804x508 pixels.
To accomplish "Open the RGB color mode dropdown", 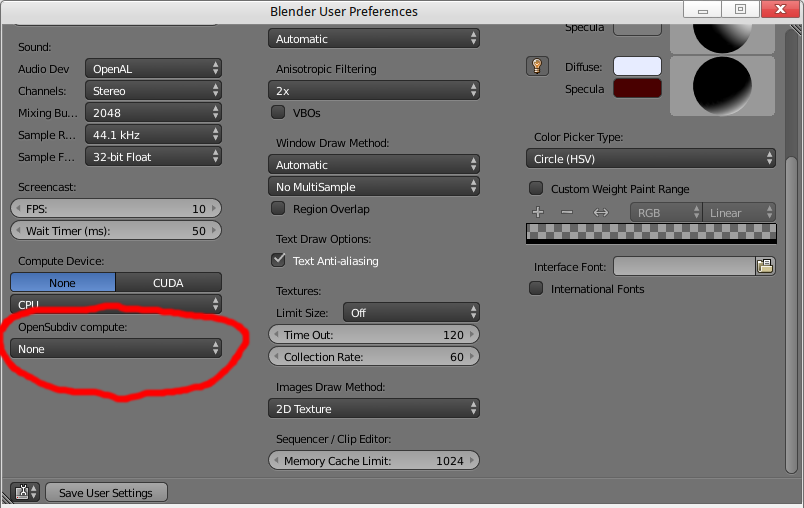I will [666, 212].
